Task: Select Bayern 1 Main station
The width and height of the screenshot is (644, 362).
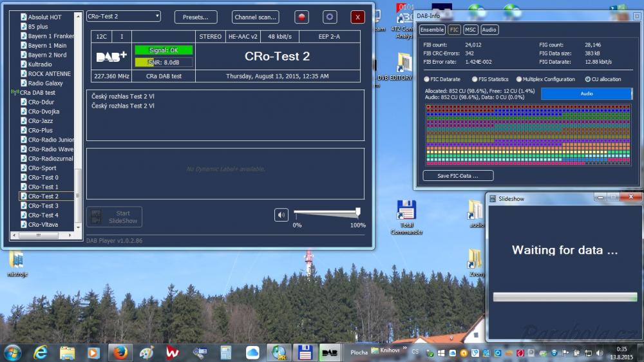Action: click(47, 45)
